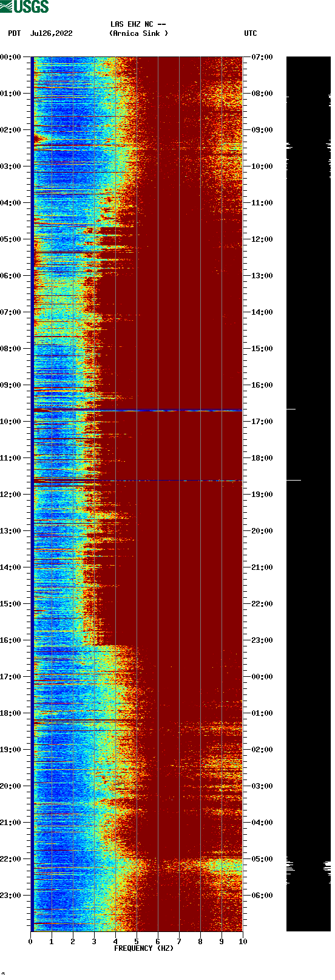Select the station label 'LAS EHZ NC --'
This screenshot has height=980, width=335.
pos(138,24)
